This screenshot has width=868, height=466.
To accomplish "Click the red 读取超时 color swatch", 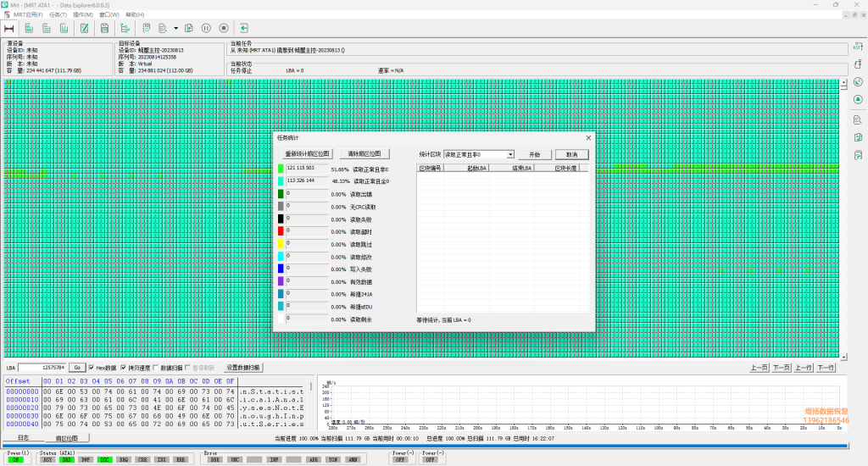I will [x=281, y=230].
